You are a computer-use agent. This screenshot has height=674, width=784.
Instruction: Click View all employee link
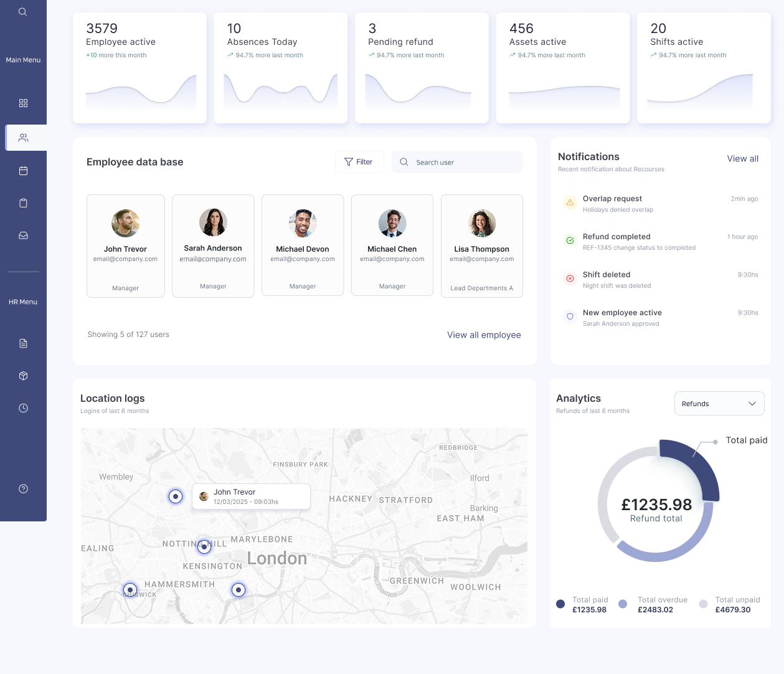pos(484,335)
